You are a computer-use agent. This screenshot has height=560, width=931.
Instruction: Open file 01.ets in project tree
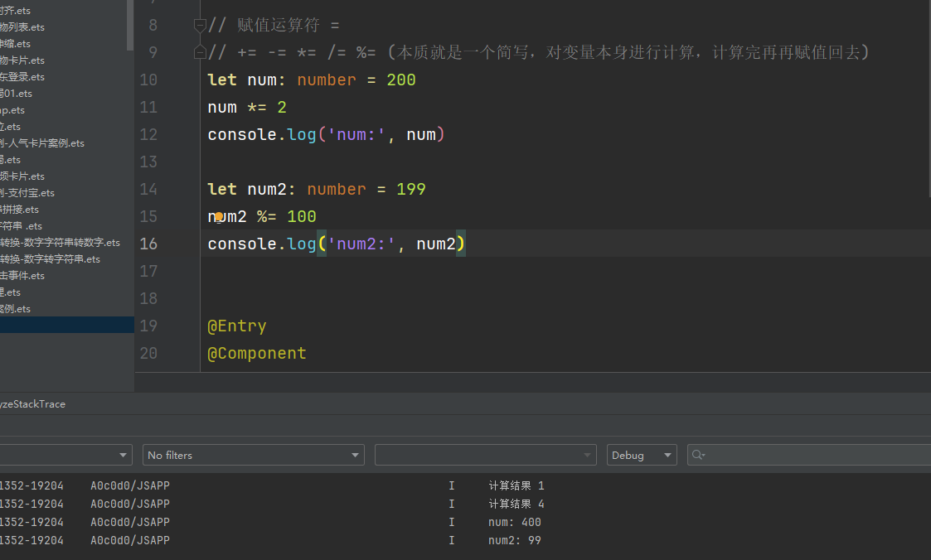(x=16, y=93)
